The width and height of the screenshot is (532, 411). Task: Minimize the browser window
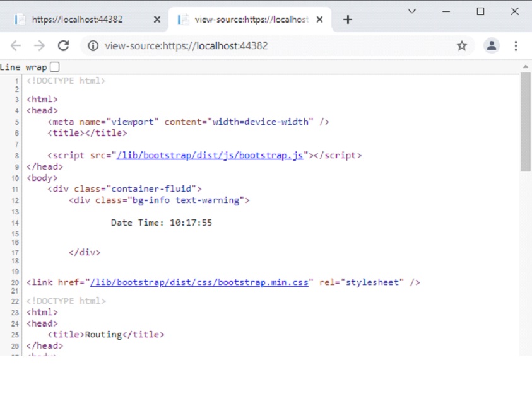point(446,11)
